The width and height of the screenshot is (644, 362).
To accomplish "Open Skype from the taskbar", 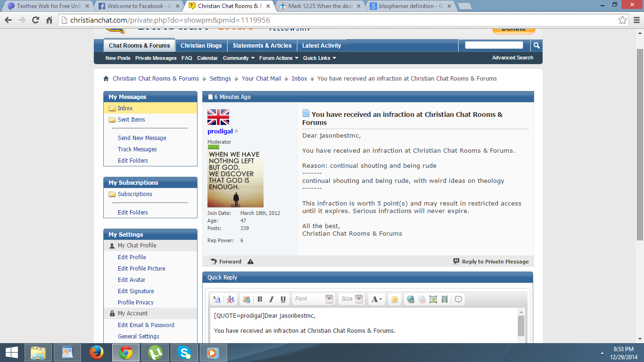I will click(x=184, y=353).
